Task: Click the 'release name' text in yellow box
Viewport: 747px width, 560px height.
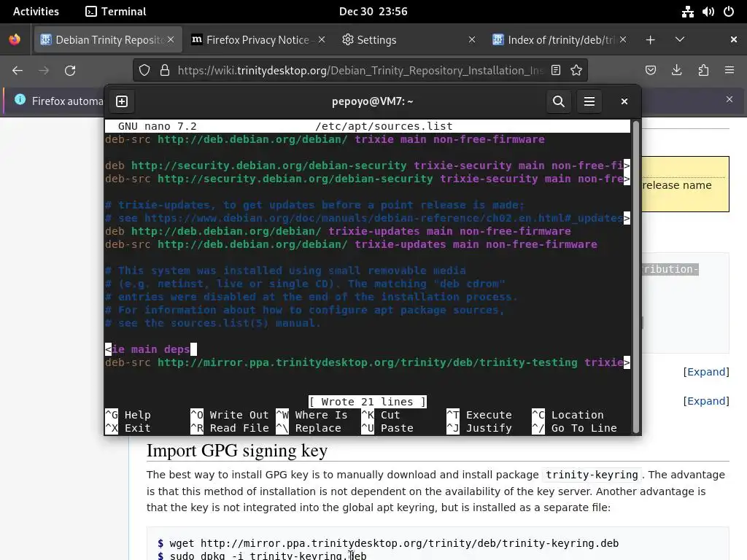Action: [677, 185]
